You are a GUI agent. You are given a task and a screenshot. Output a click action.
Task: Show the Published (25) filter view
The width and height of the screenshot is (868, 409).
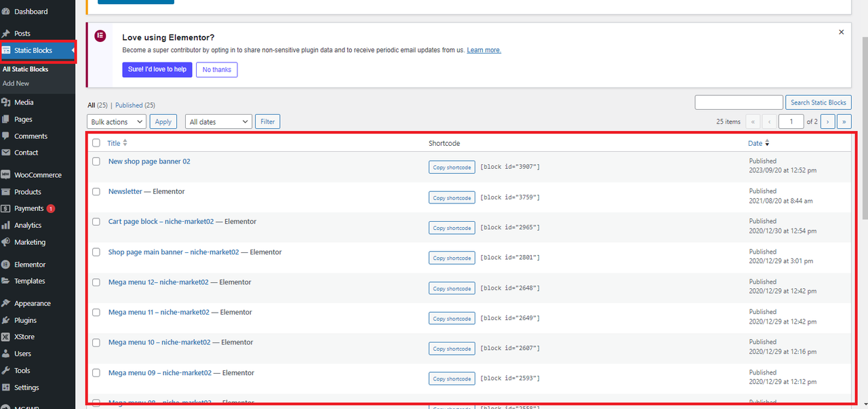135,105
